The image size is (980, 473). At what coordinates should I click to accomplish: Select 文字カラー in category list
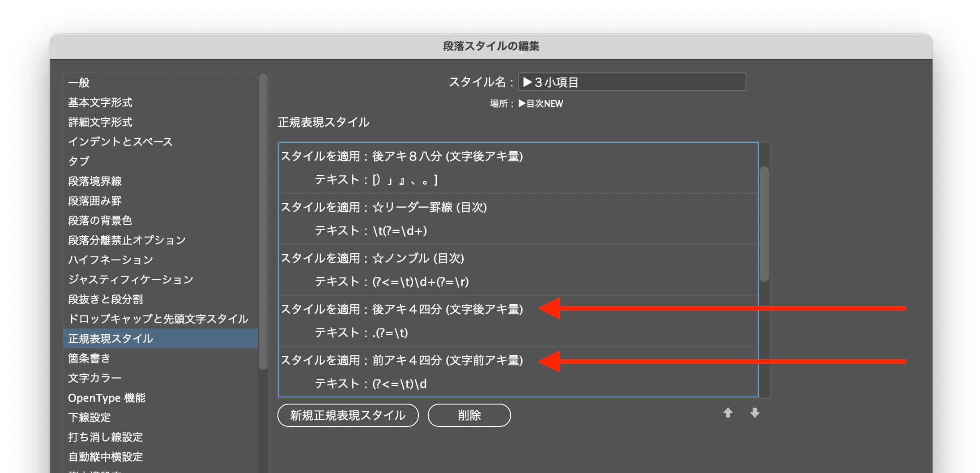(x=94, y=378)
